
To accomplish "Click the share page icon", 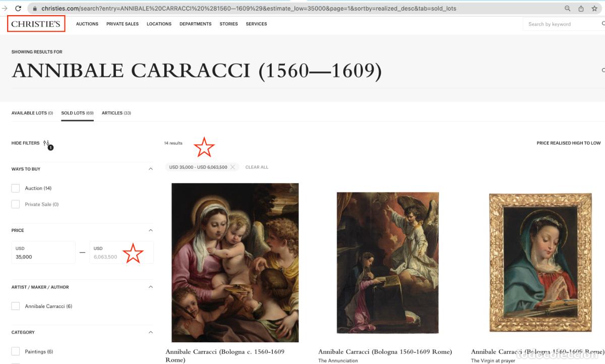I will 581,9.
